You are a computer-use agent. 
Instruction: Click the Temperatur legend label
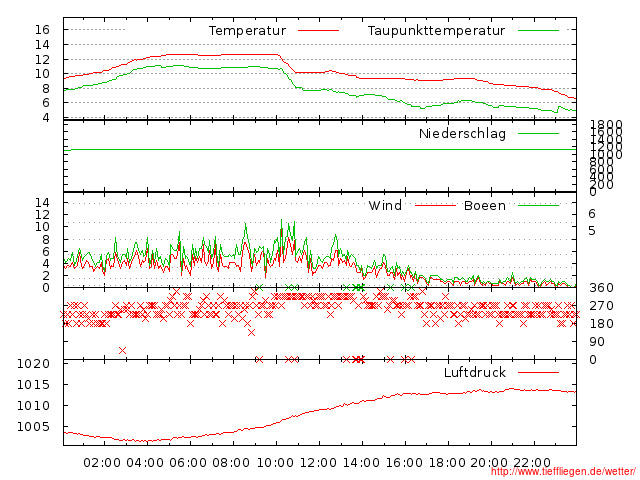pyautogui.click(x=247, y=31)
